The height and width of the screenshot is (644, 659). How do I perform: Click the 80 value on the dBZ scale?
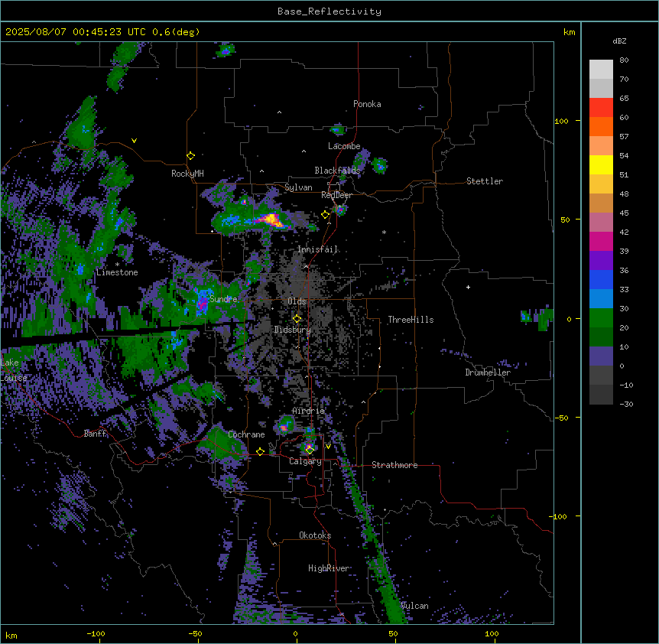(624, 60)
